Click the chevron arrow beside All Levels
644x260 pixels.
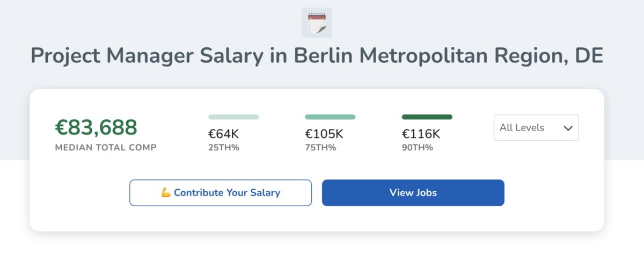point(568,128)
